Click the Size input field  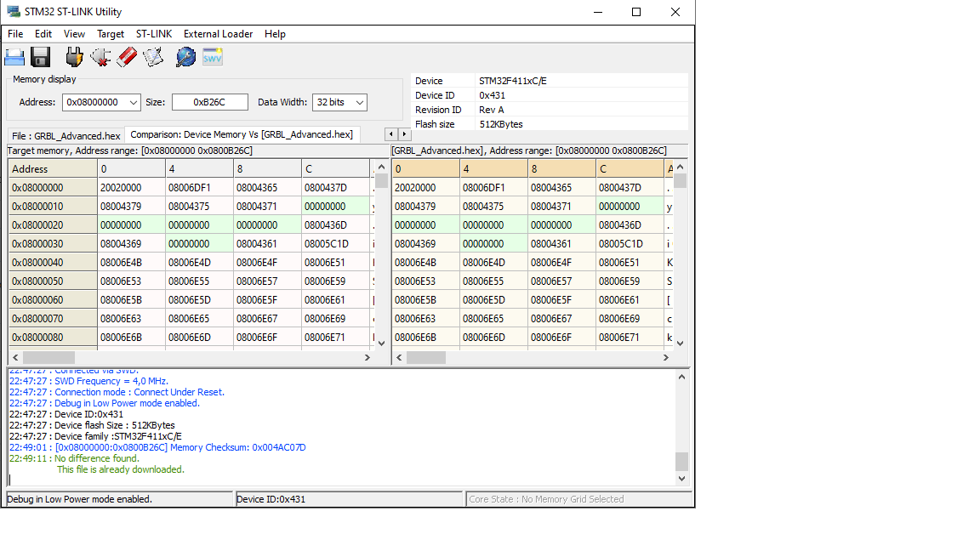(210, 102)
